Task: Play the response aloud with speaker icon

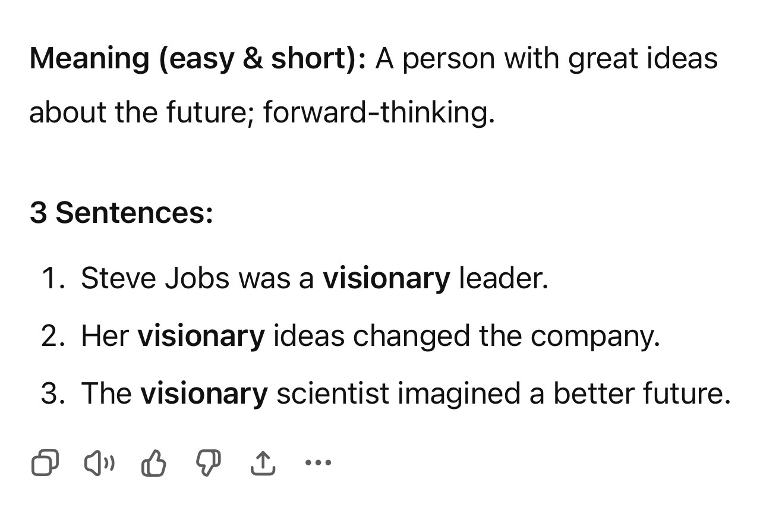Action: click(99, 464)
